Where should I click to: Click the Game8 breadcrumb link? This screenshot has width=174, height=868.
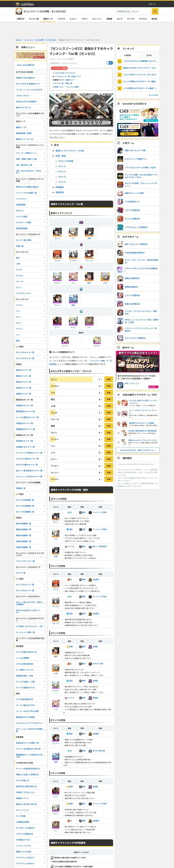19,40
